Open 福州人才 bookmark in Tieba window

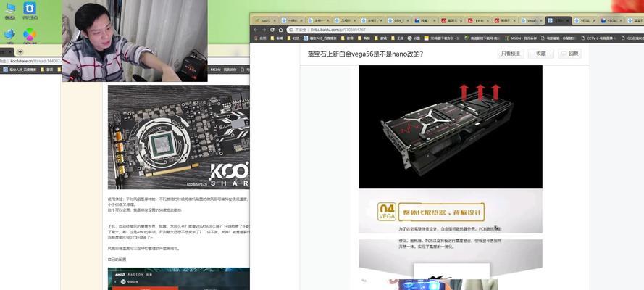click(320, 38)
